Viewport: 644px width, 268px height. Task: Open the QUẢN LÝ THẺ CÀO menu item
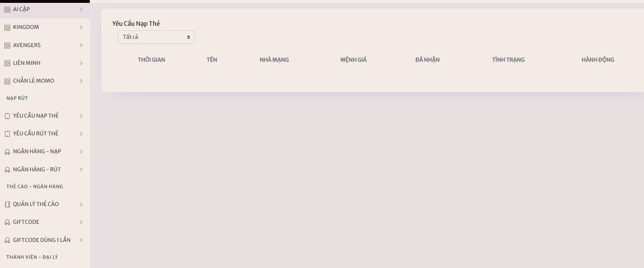pyautogui.click(x=45, y=204)
